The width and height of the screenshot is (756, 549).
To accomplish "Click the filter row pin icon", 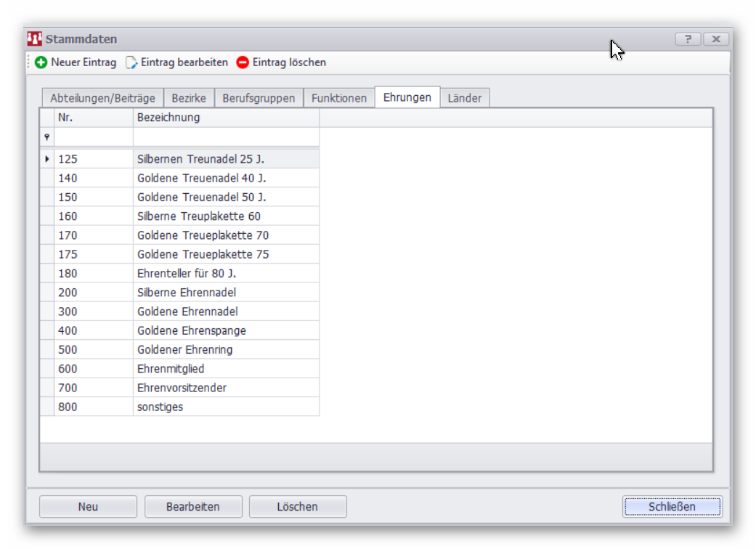I will point(47,137).
